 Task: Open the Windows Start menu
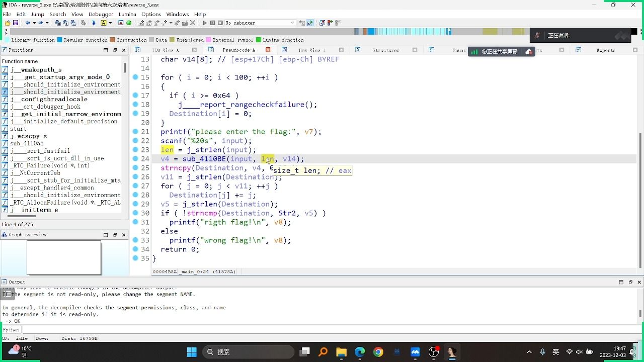point(192,352)
